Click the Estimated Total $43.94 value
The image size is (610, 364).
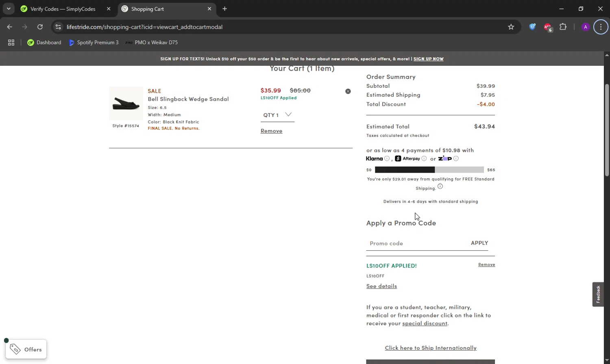click(484, 126)
